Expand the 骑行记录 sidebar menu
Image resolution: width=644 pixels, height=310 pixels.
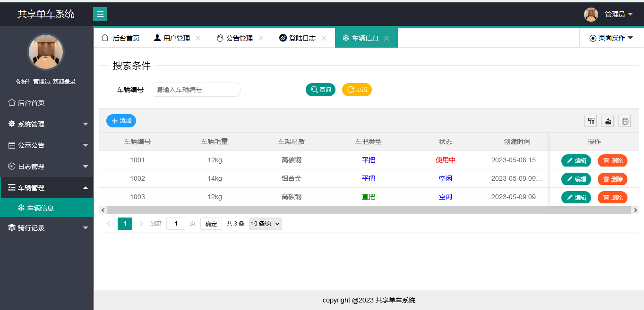point(47,228)
